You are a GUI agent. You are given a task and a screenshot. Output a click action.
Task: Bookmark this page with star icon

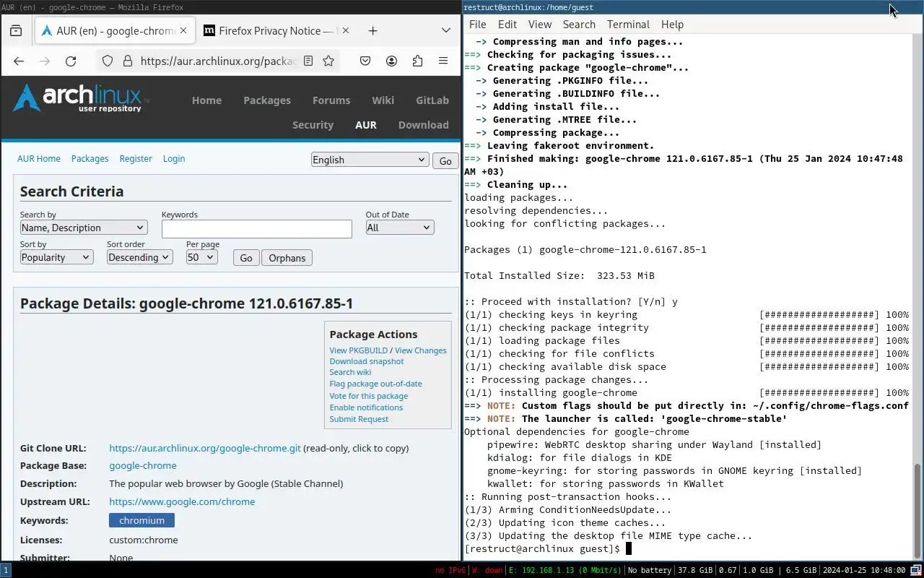(328, 61)
